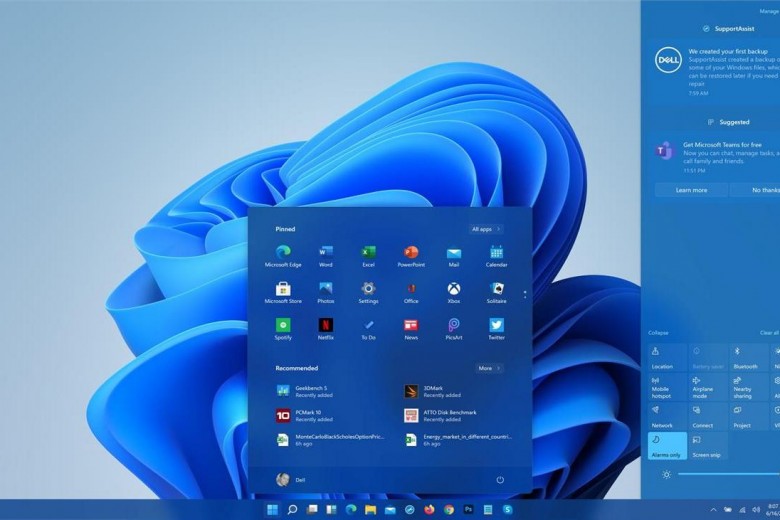Open the To Do app
780x520 pixels.
coord(369,329)
